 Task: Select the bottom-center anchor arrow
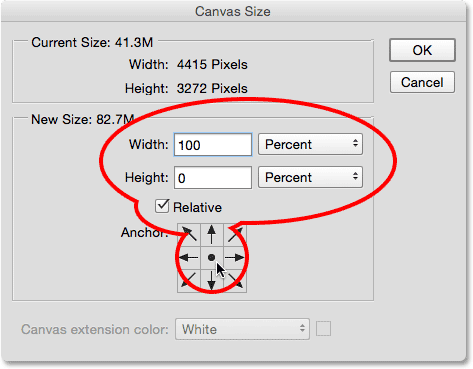(x=212, y=281)
